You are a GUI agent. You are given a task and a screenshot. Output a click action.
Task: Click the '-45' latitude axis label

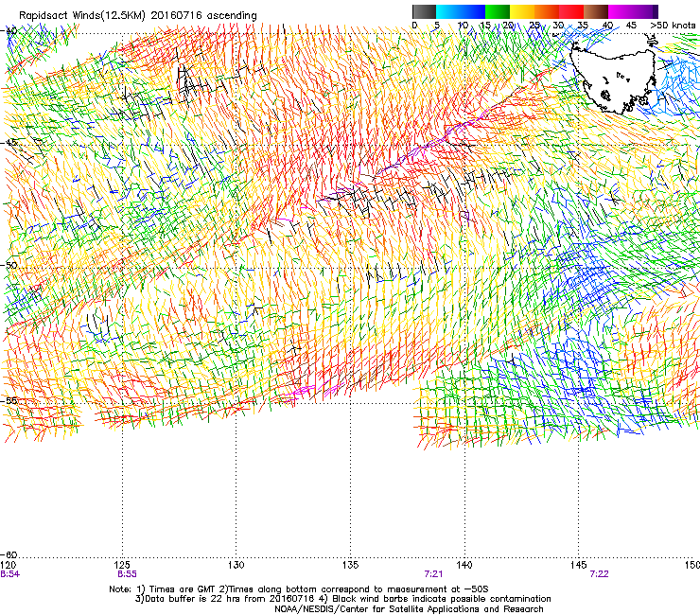tap(9, 143)
